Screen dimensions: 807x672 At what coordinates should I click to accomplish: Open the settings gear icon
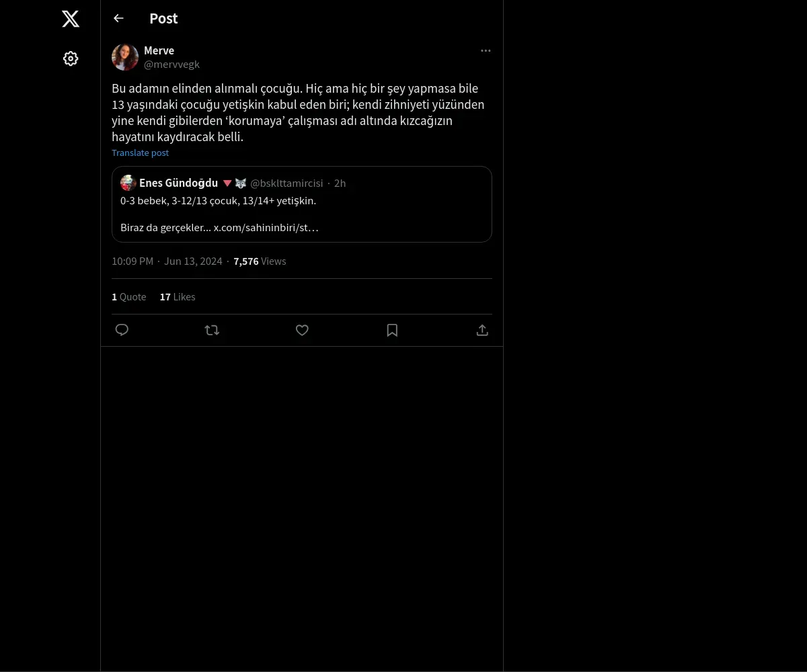[71, 58]
